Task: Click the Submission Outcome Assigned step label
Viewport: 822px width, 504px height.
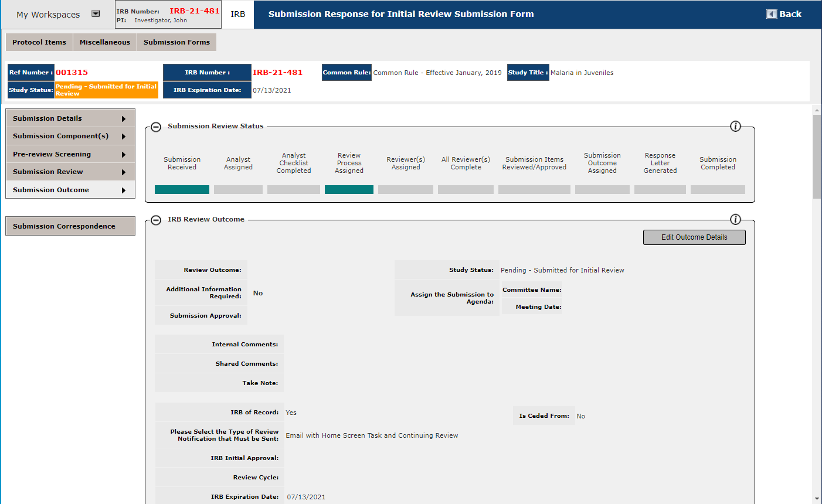Action: (602, 163)
